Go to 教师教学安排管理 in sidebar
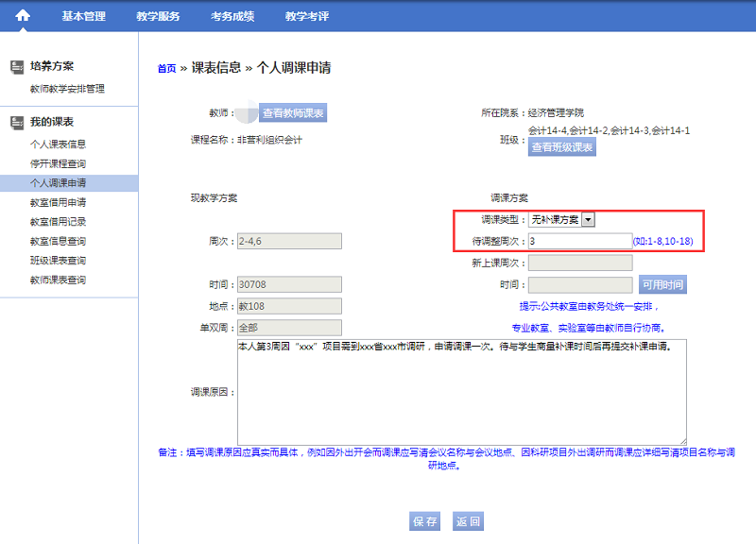756x544 pixels. click(67, 89)
